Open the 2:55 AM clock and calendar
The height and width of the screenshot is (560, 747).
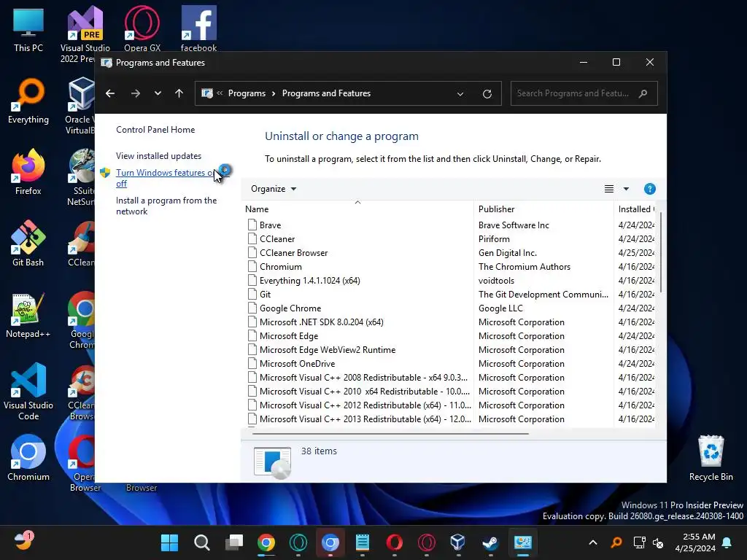coord(695,542)
